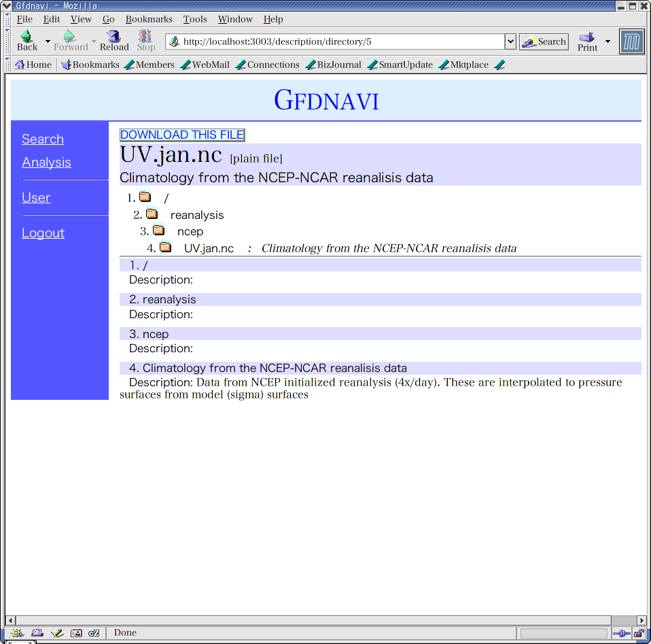Reload the current page

coord(114,41)
